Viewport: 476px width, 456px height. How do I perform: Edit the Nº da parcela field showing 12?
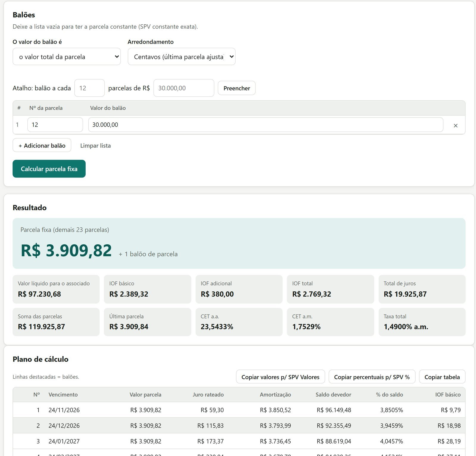click(55, 125)
